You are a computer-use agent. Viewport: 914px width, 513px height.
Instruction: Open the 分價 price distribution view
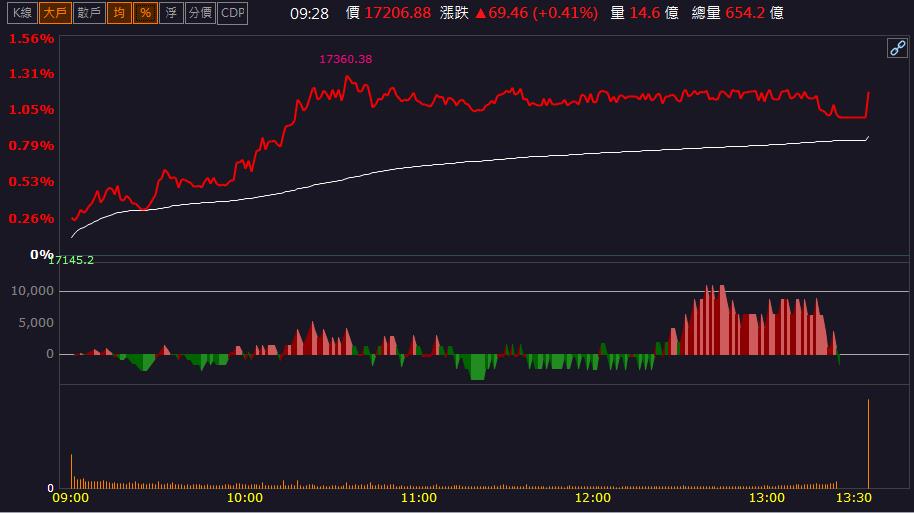200,13
